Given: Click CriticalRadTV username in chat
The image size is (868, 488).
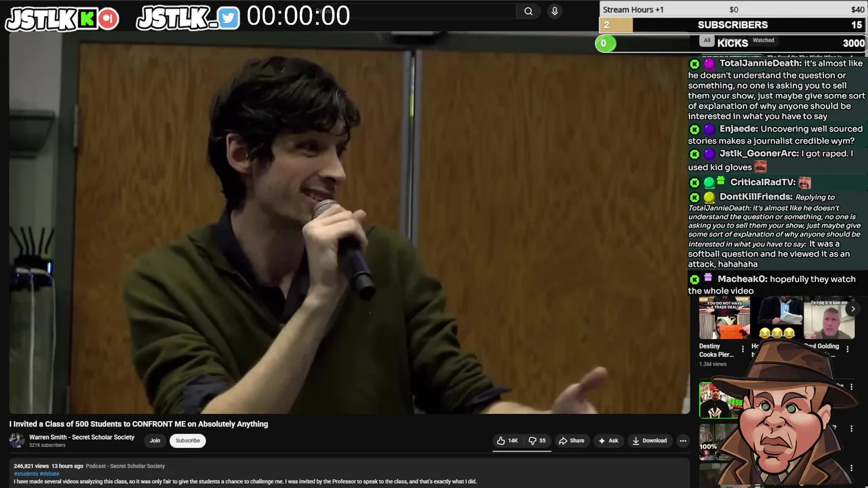Looking at the screenshot, I should point(763,182).
